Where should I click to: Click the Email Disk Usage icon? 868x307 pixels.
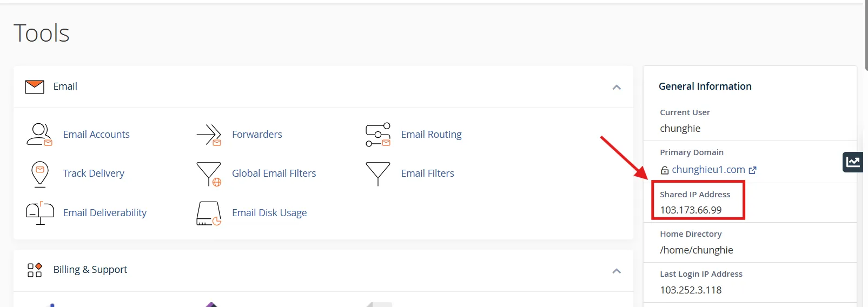(x=209, y=213)
